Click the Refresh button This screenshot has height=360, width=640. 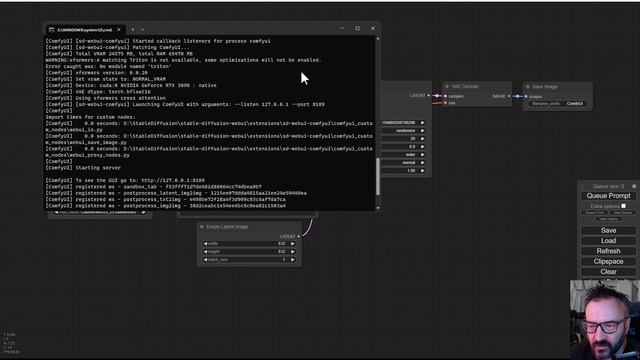pyautogui.click(x=608, y=251)
